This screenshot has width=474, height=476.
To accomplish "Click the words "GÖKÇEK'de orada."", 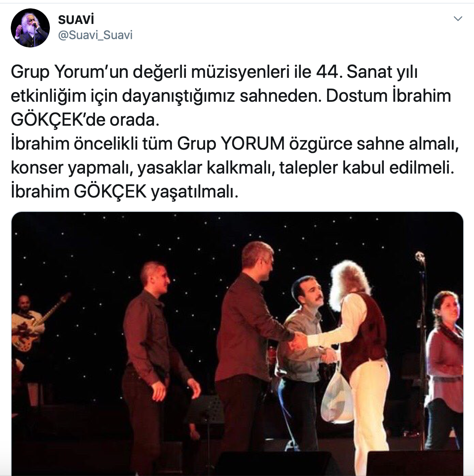I will pyautogui.click(x=85, y=120).
